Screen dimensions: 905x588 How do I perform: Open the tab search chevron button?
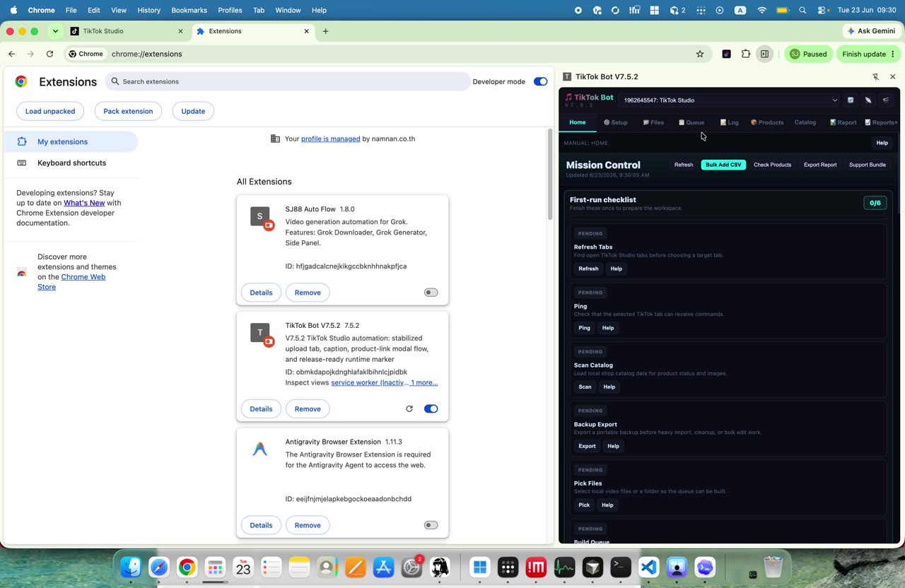pyautogui.click(x=55, y=31)
